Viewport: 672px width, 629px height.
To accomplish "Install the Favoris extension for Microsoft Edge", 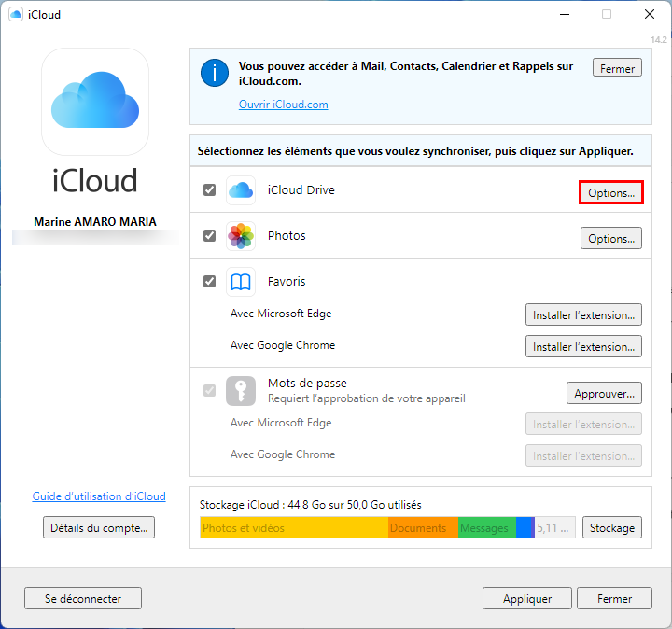I will pos(583,314).
